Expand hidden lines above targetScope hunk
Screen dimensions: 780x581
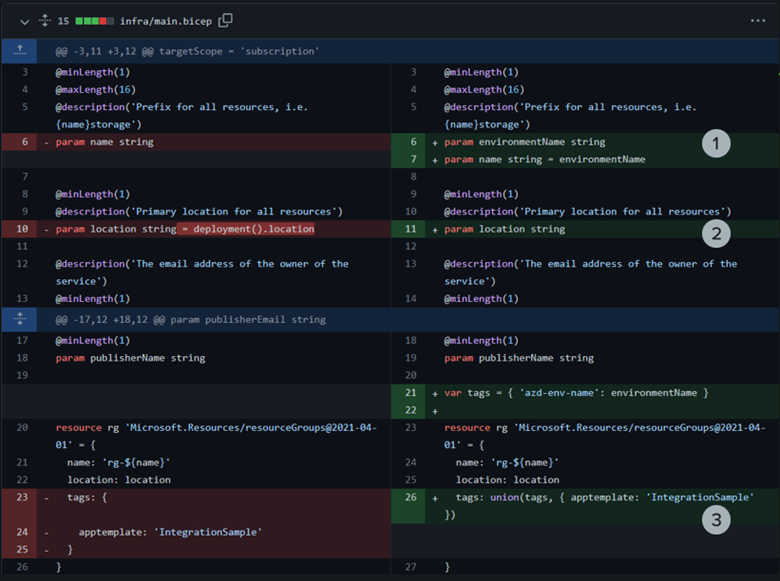coord(20,50)
